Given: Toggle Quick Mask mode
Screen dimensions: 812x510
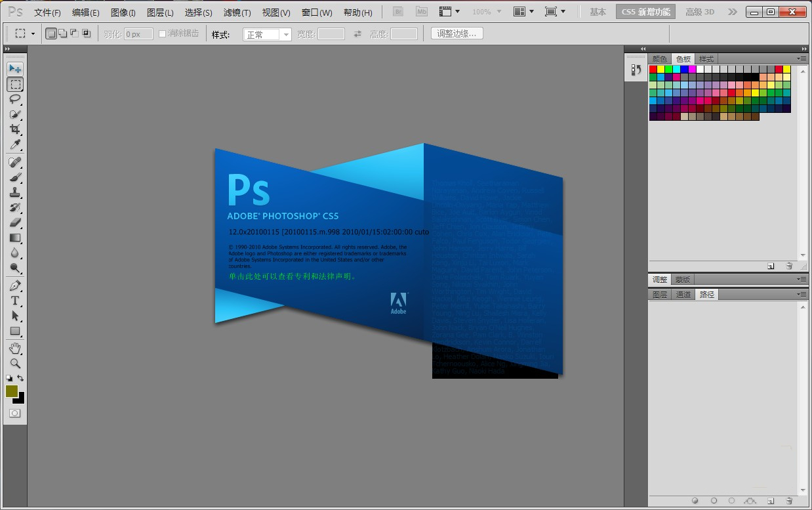Looking at the screenshot, I should (15, 414).
